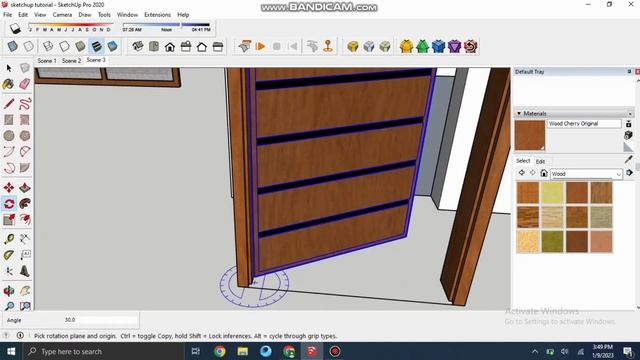This screenshot has height=360, width=640.
Task: Open the File menu
Action: [x=7, y=15]
